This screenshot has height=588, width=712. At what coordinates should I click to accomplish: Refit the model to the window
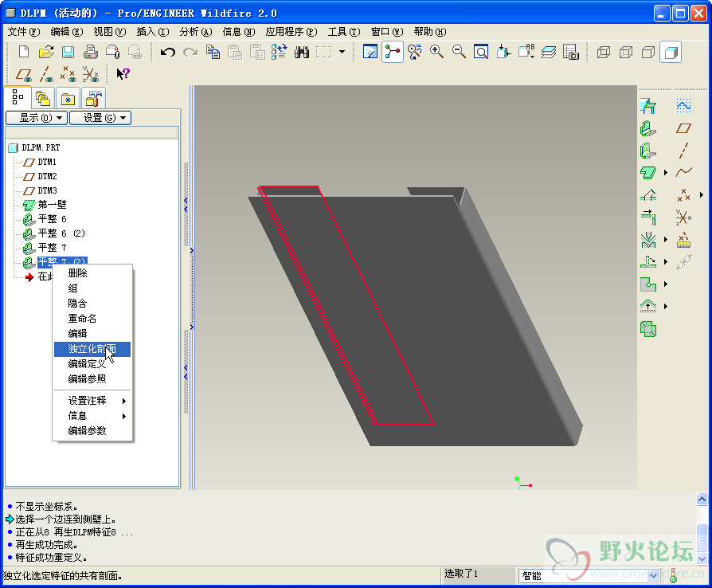tap(481, 53)
